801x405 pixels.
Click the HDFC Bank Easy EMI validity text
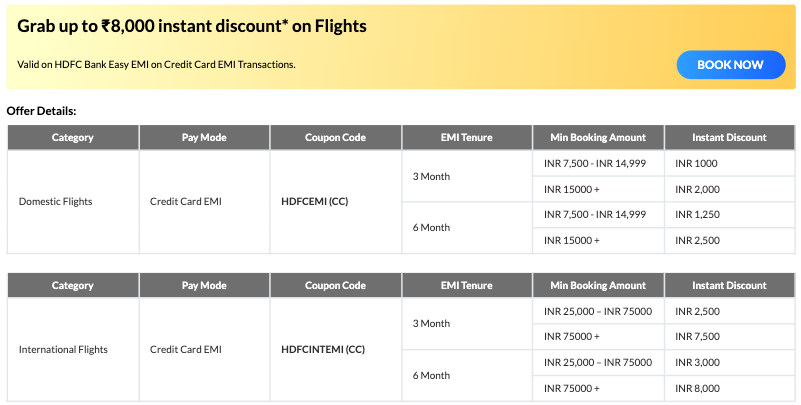click(x=156, y=64)
